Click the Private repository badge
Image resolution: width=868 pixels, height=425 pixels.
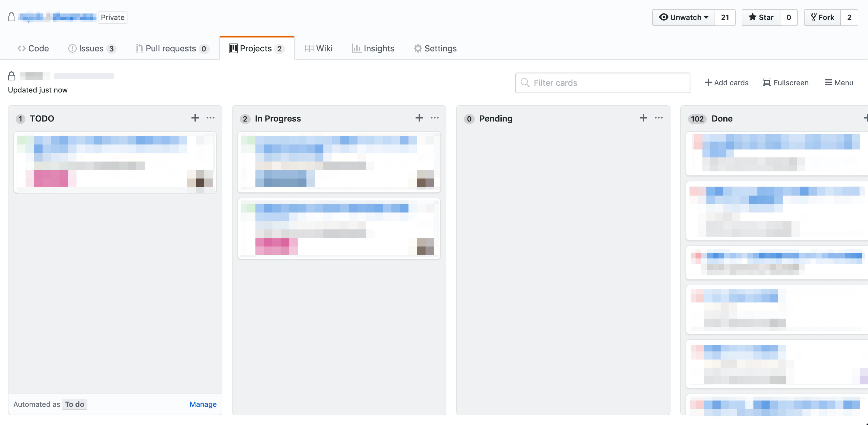tap(113, 17)
